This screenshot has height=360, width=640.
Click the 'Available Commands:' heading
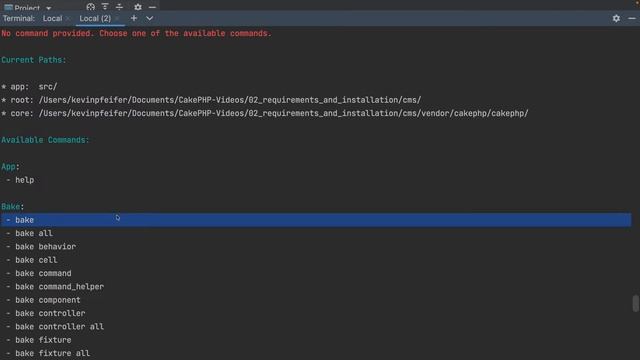(45, 140)
